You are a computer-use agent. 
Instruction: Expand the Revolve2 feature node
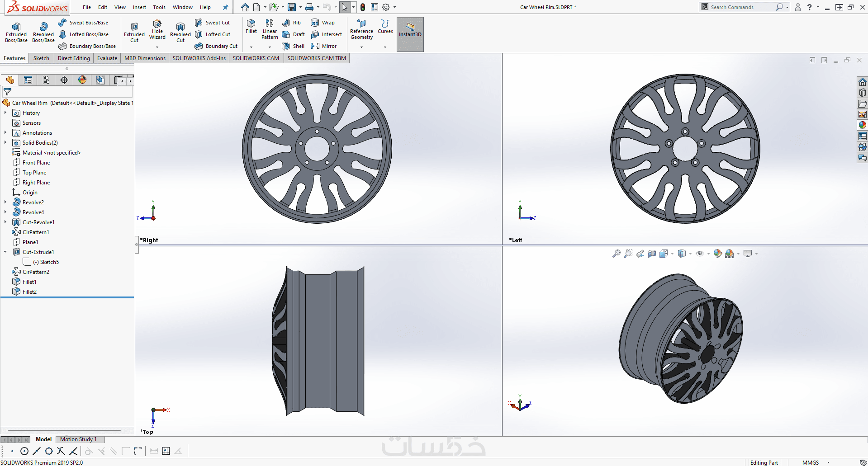(x=5, y=202)
